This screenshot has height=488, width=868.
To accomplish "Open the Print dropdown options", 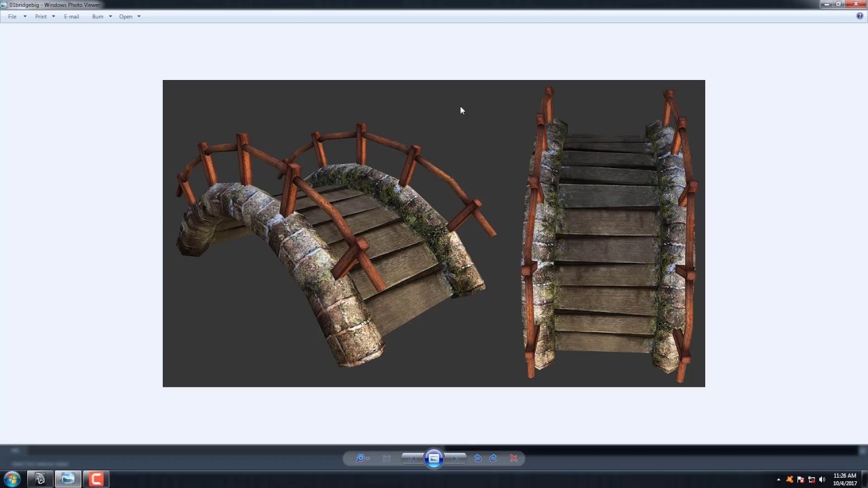I will pos(53,16).
